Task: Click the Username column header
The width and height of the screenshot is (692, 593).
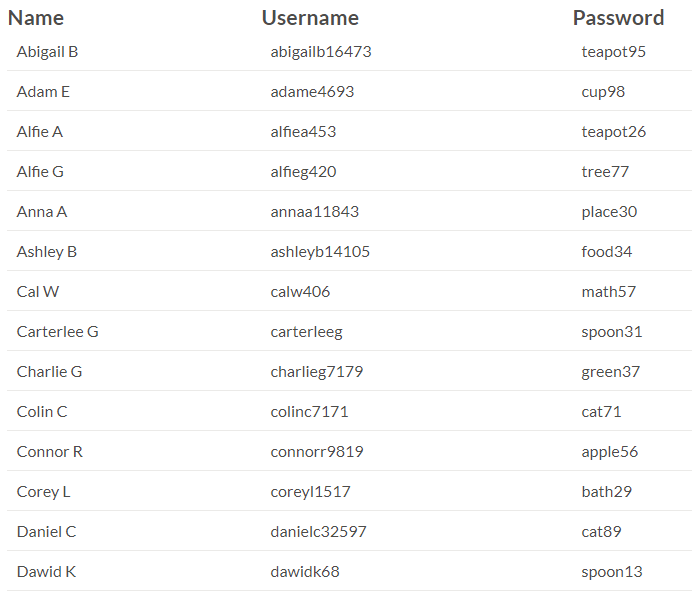Action: (310, 18)
